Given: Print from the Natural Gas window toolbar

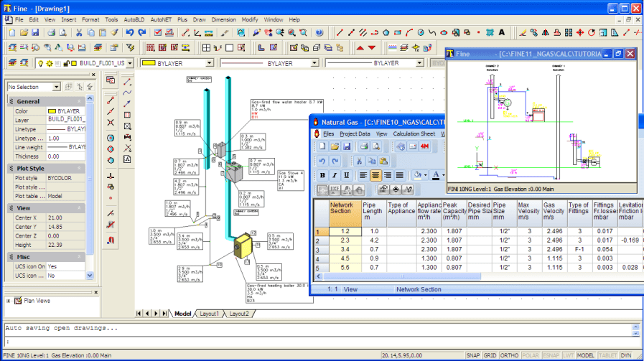Looking at the screenshot, I should 364,146.
